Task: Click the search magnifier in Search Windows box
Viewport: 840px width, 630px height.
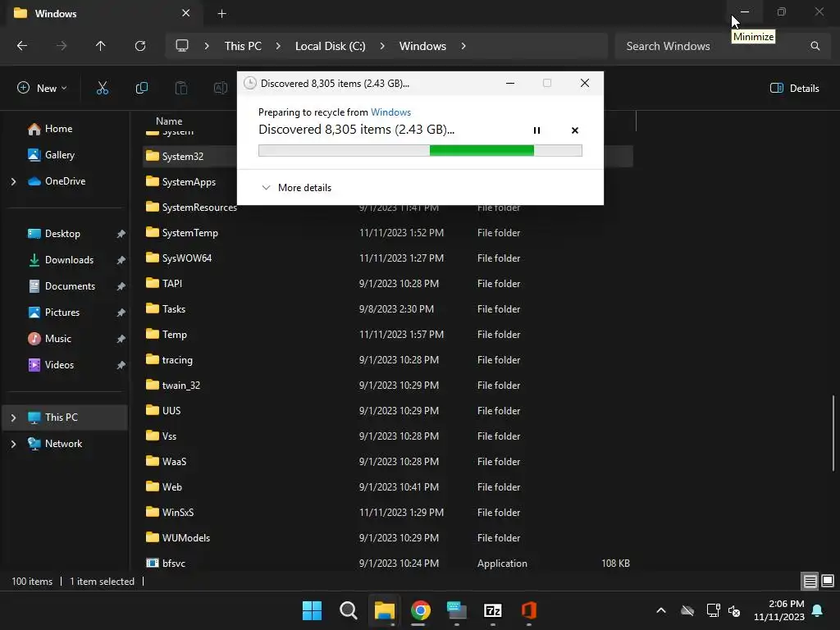Action: point(815,46)
